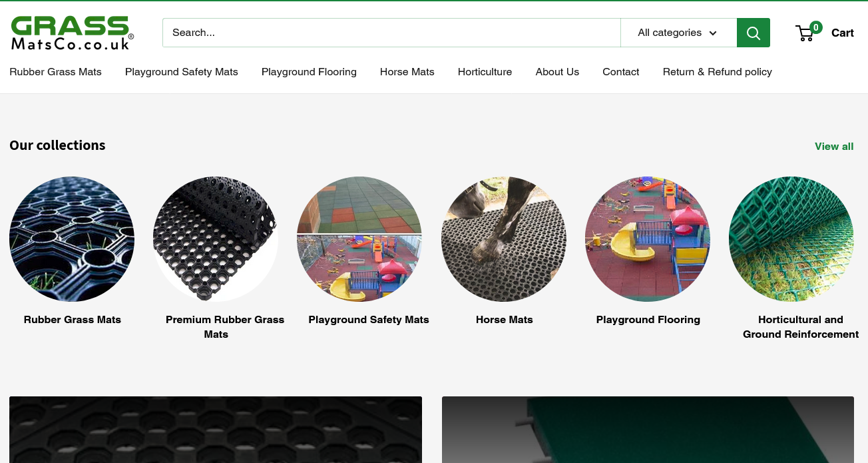Click the View all collections link
868x463 pixels.
[x=834, y=147]
